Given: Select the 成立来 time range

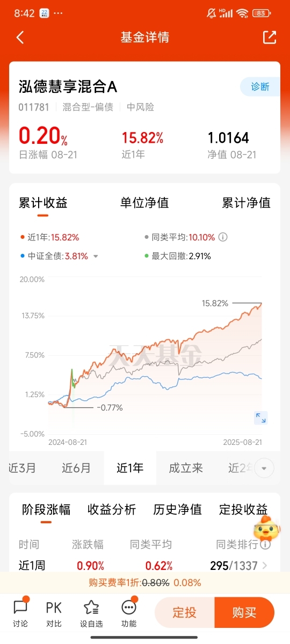Looking at the screenshot, I should coord(186,468).
